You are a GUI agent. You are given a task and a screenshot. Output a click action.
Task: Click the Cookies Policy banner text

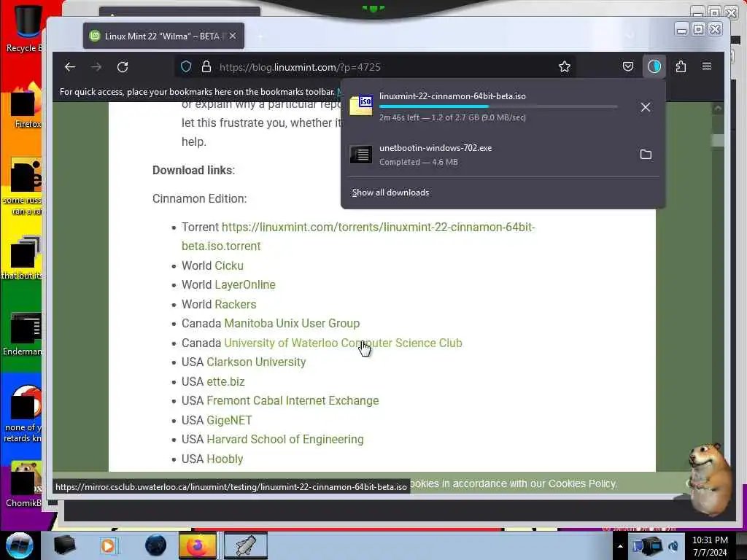point(513,483)
